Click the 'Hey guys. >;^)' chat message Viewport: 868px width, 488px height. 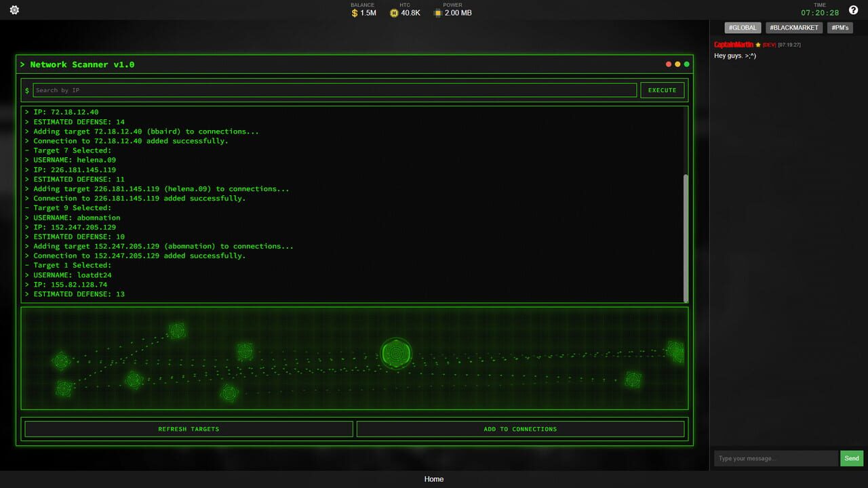tap(735, 56)
